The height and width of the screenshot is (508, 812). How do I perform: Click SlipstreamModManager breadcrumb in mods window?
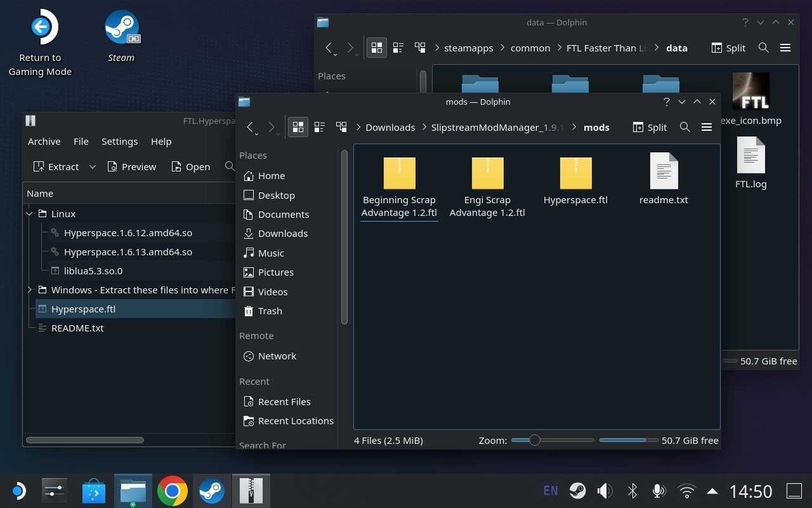(x=497, y=127)
